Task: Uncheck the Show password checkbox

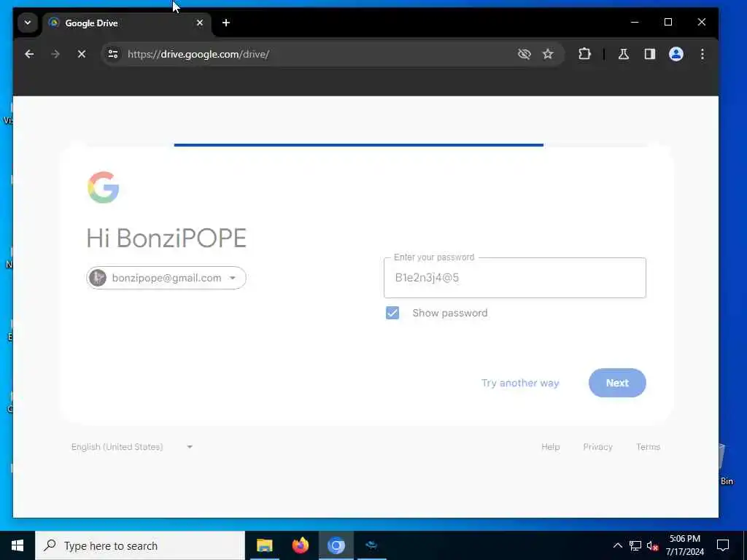Action: tap(392, 313)
